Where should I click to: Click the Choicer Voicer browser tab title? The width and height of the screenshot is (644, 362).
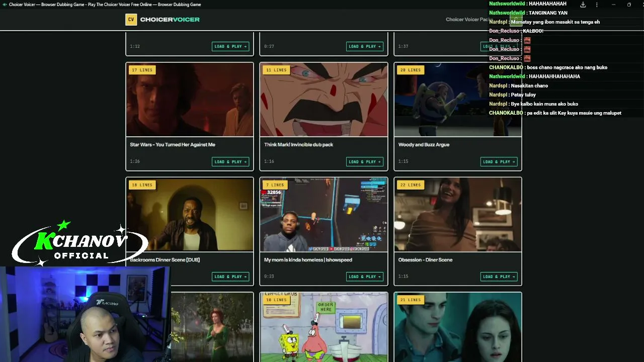pyautogui.click(x=105, y=5)
